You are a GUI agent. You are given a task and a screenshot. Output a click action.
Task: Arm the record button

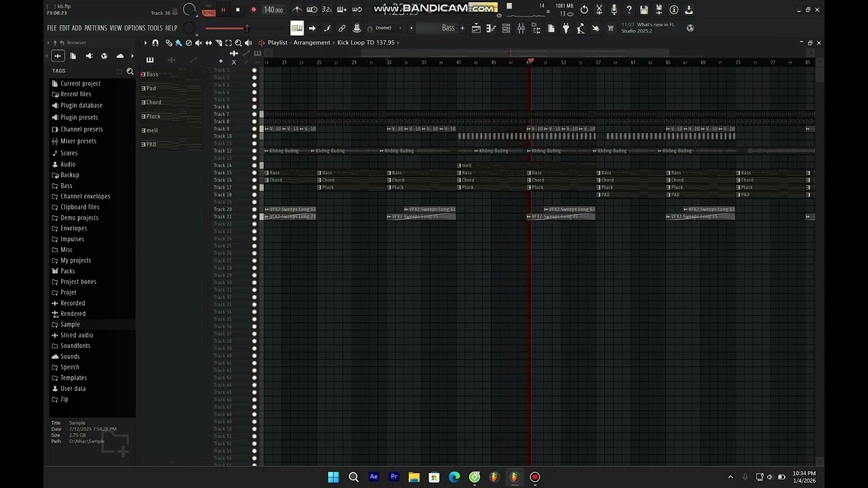pos(254,9)
